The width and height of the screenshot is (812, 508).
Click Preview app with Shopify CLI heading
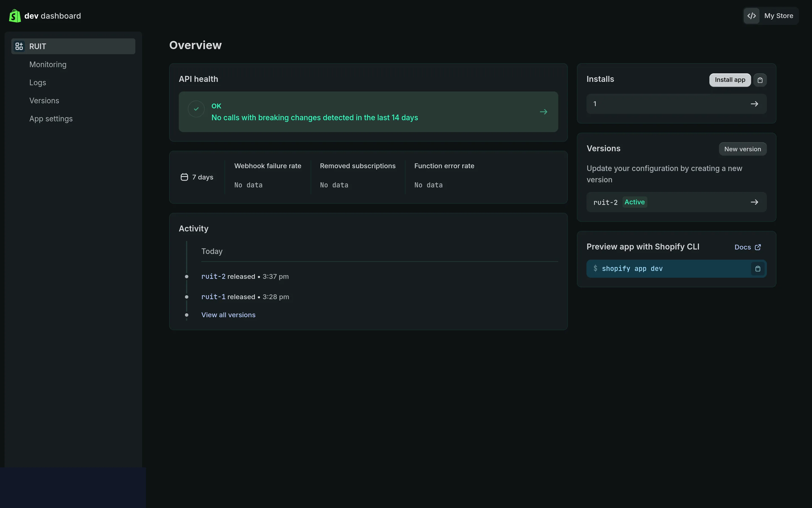pyautogui.click(x=643, y=247)
